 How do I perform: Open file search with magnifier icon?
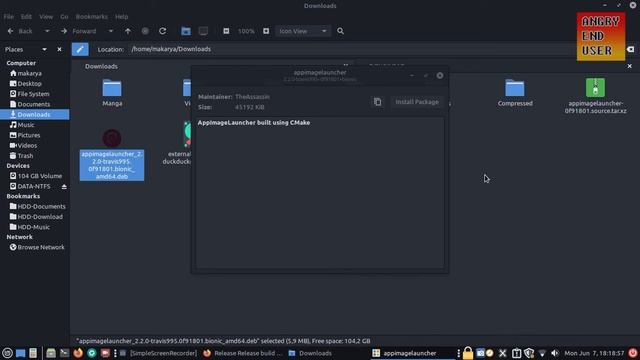(340, 31)
